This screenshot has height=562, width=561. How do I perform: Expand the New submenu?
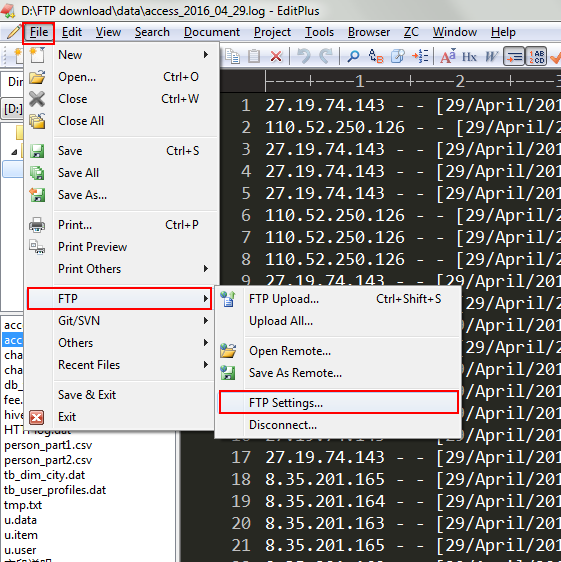(x=122, y=55)
